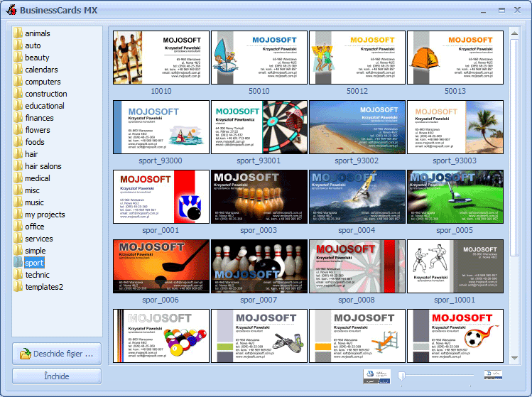The image size is (532, 397).
Task: Pick the bowling pins template spor_0003
Action: [x=259, y=197]
